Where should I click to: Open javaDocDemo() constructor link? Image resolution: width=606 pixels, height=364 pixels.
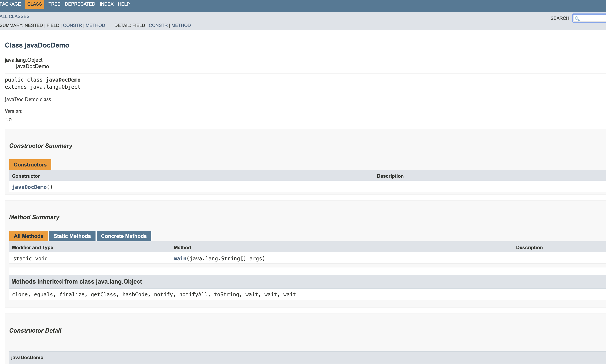click(29, 187)
